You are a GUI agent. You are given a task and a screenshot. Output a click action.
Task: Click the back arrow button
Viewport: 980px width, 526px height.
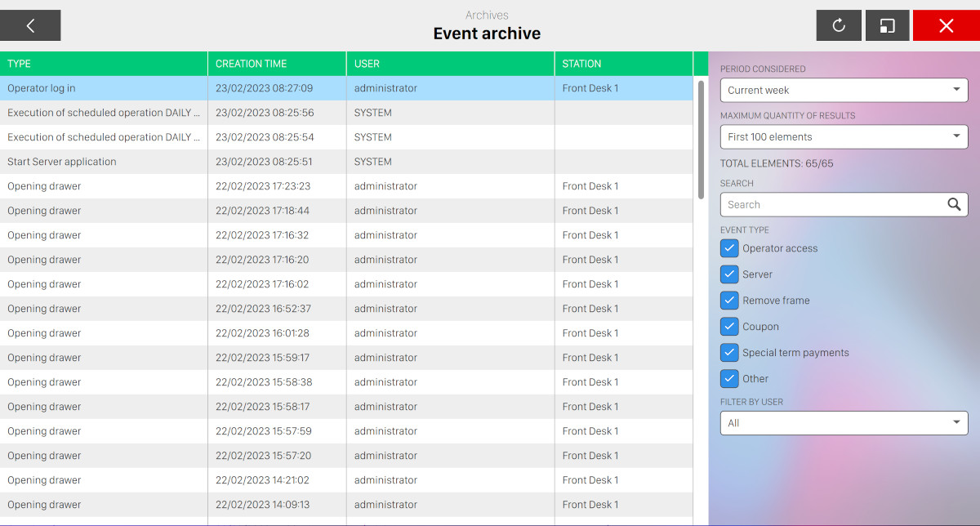click(x=30, y=25)
